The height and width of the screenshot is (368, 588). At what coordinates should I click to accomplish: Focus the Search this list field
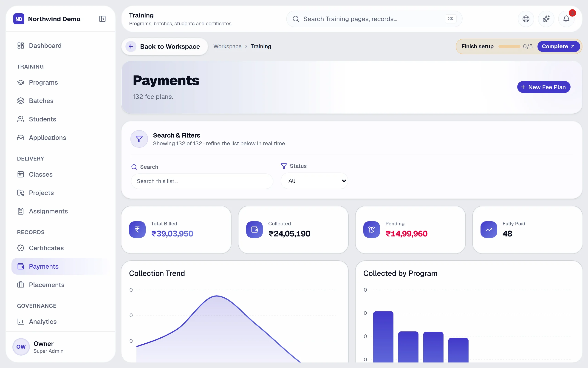click(202, 181)
